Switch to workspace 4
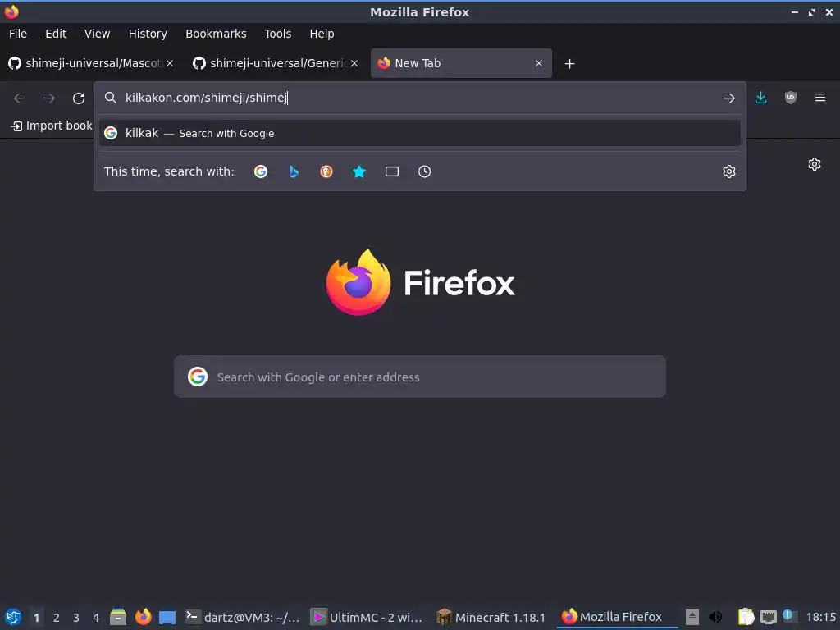This screenshot has height=630, width=840. click(96, 618)
